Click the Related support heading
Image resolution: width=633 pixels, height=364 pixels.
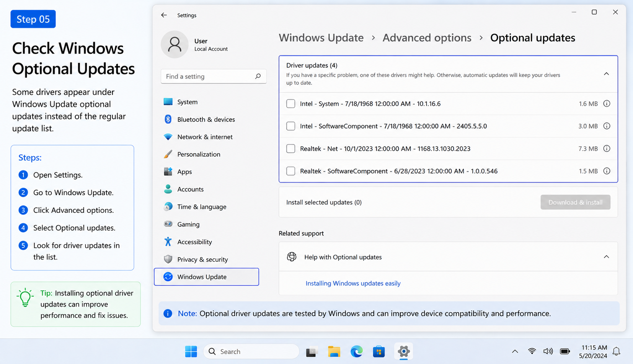click(301, 233)
